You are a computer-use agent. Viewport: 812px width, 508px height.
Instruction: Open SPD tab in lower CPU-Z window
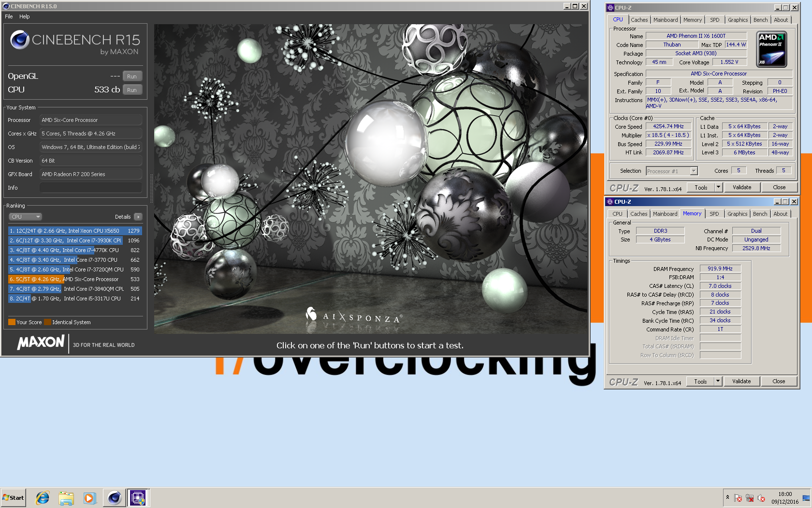tap(714, 214)
